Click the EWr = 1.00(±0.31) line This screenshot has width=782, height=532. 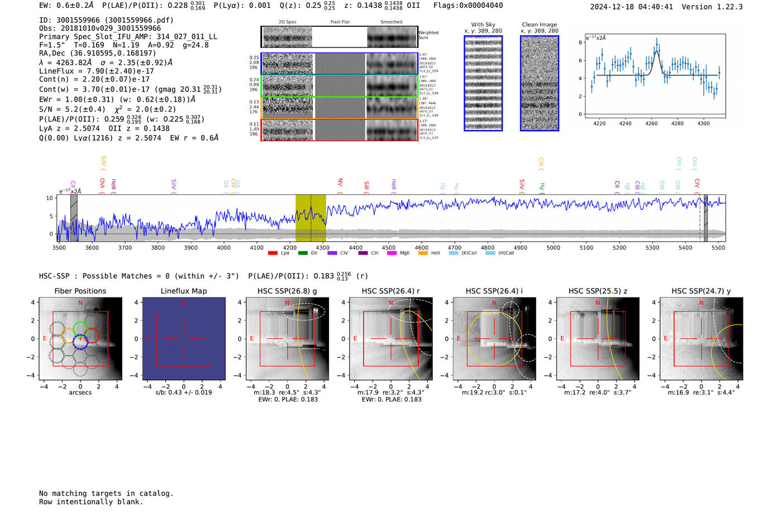tap(117, 99)
